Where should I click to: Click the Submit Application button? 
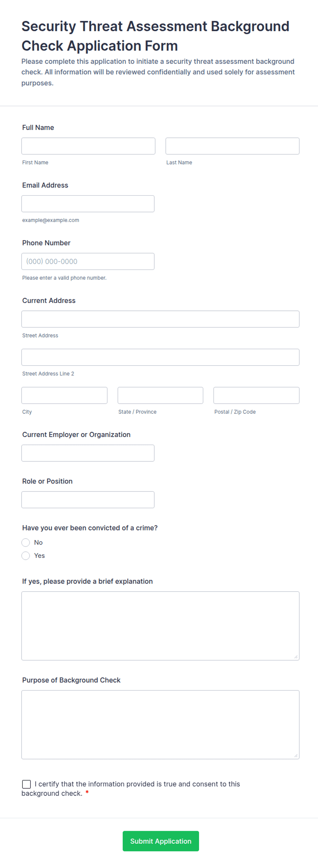[x=161, y=841]
